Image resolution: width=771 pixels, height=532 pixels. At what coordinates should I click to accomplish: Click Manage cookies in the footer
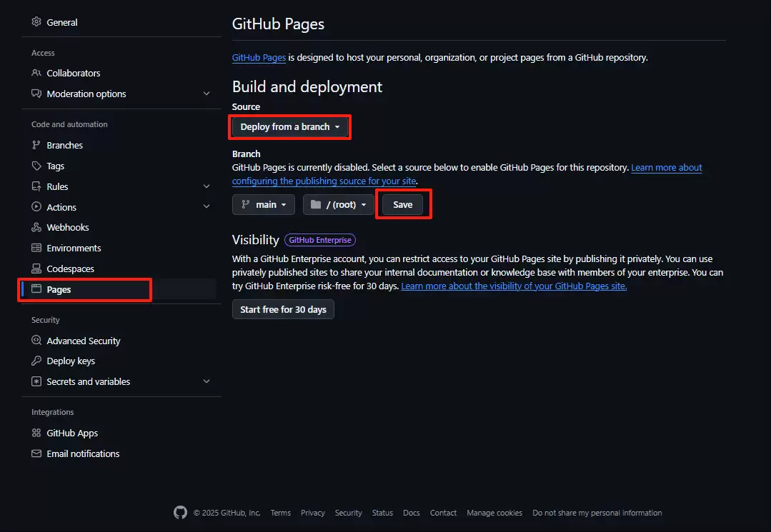pyautogui.click(x=494, y=512)
